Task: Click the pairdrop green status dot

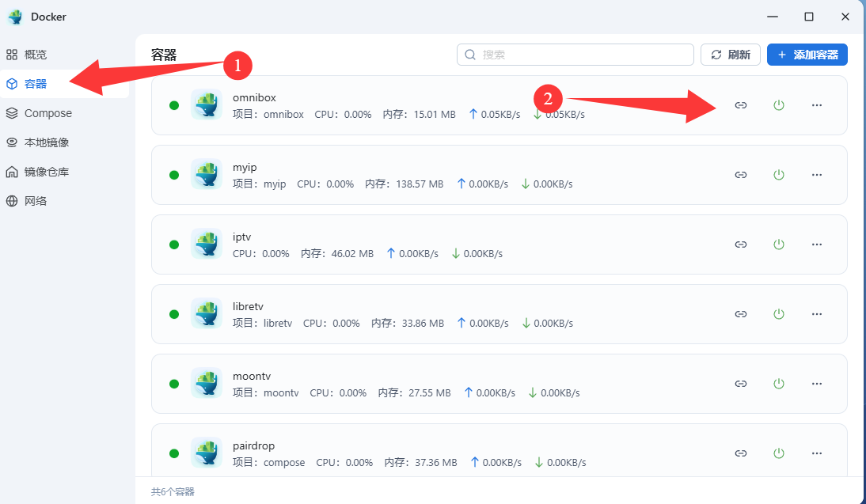Action: click(x=174, y=453)
